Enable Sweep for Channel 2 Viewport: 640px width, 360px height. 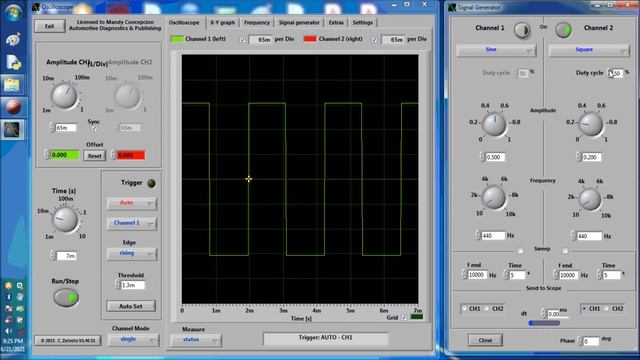point(565,251)
